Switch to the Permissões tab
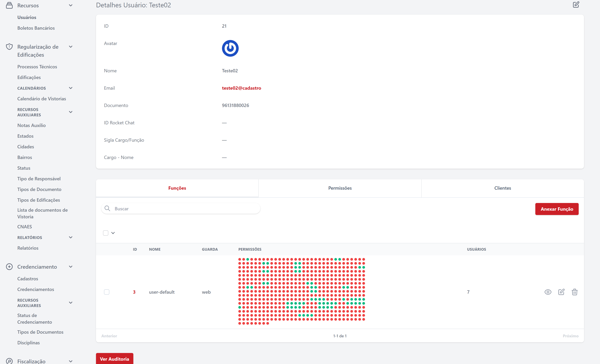600x364 pixels. pos(340,188)
